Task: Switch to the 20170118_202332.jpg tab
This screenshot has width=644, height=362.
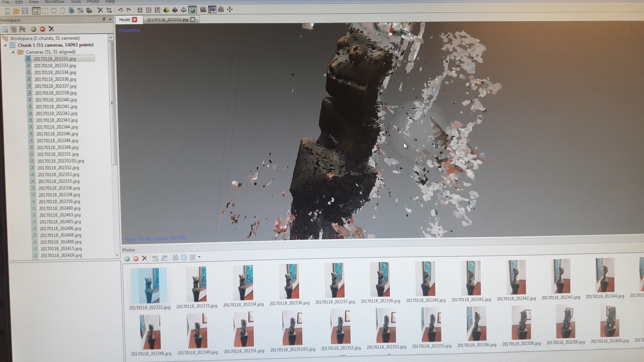Action: click(x=167, y=20)
